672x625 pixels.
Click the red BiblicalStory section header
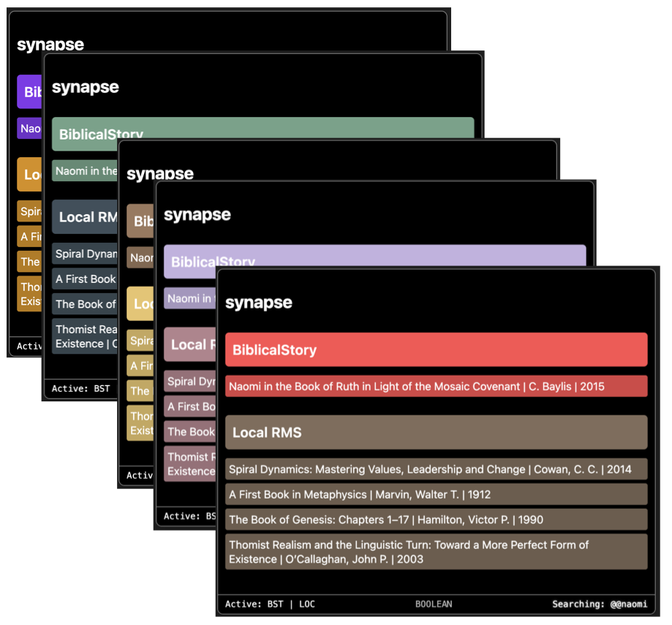click(x=436, y=349)
